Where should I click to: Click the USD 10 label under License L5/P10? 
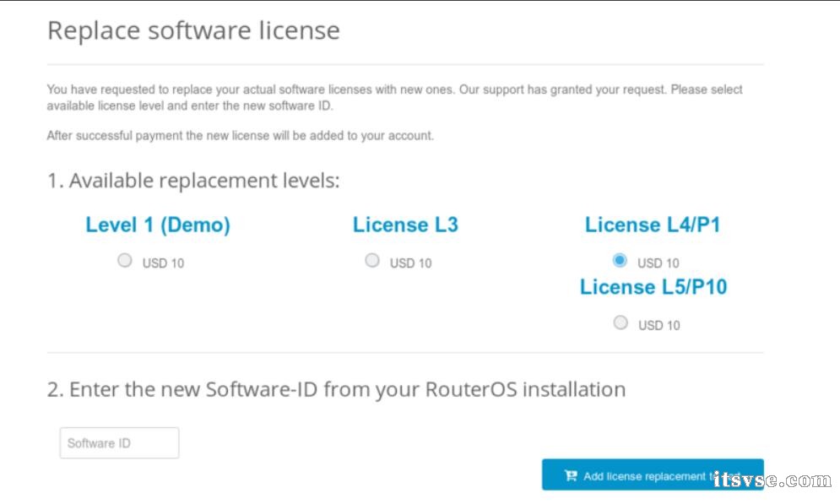tap(658, 326)
